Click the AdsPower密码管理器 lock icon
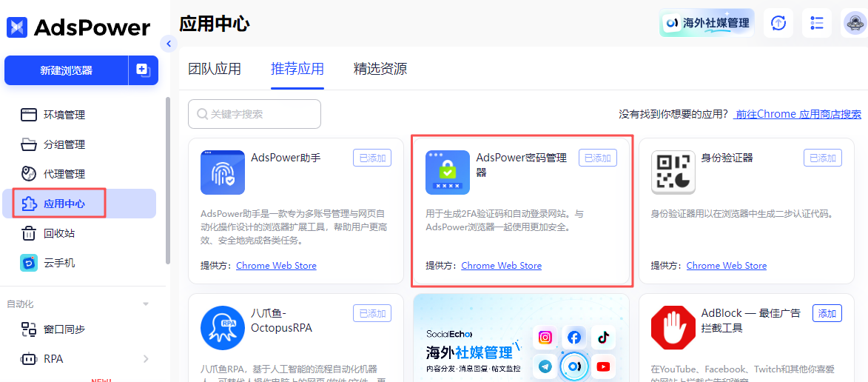 coord(447,172)
